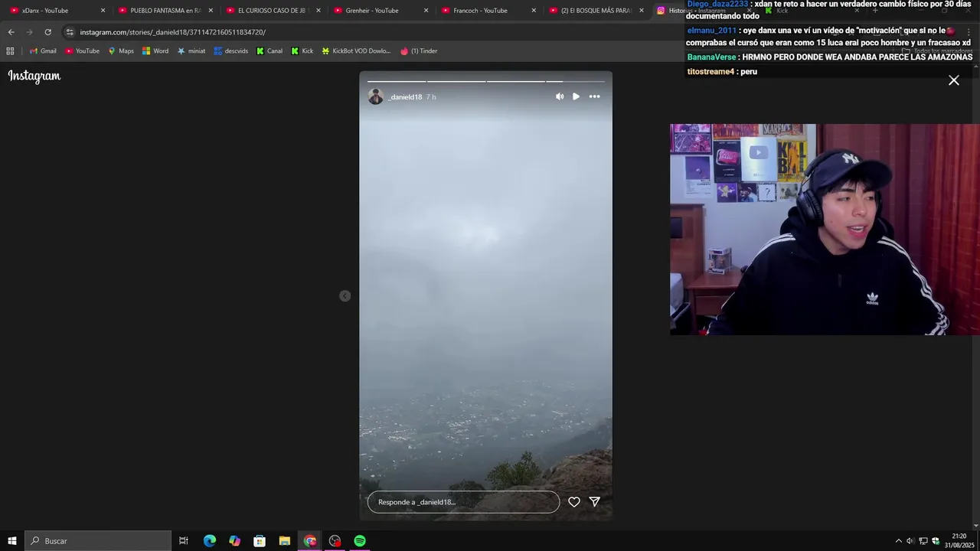Screen dimensions: 980x551
Task: Go back with browser back arrow
Action: tap(11, 32)
